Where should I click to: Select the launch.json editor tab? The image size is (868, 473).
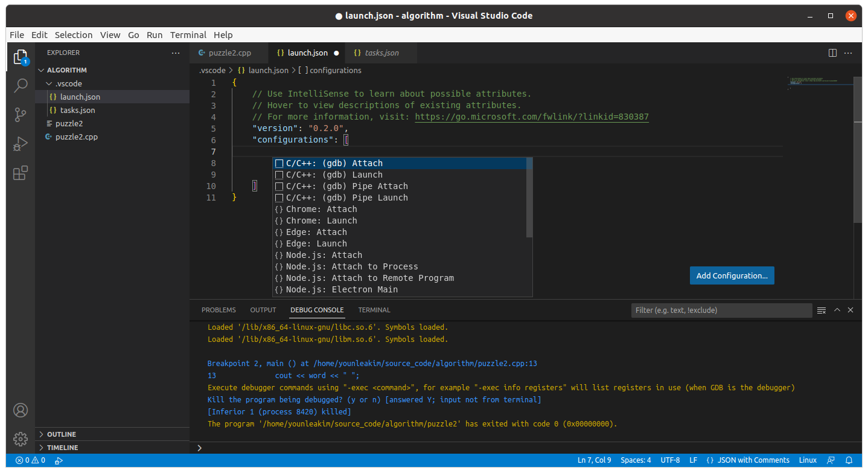coord(307,53)
